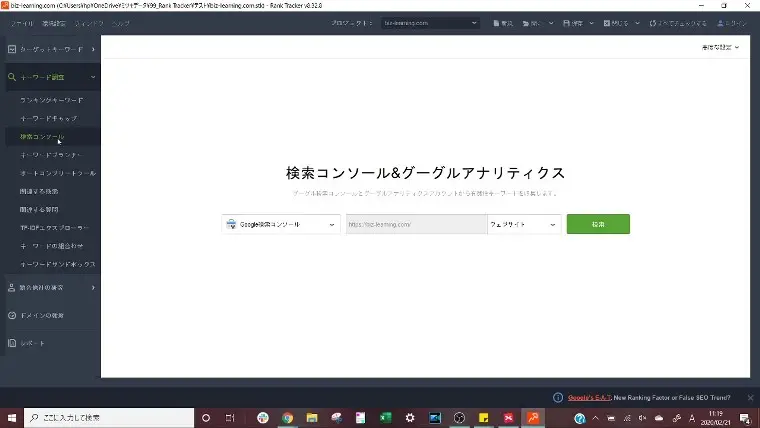Click the biz-learning.com URL input field
This screenshot has width=760, height=428.
coord(415,225)
